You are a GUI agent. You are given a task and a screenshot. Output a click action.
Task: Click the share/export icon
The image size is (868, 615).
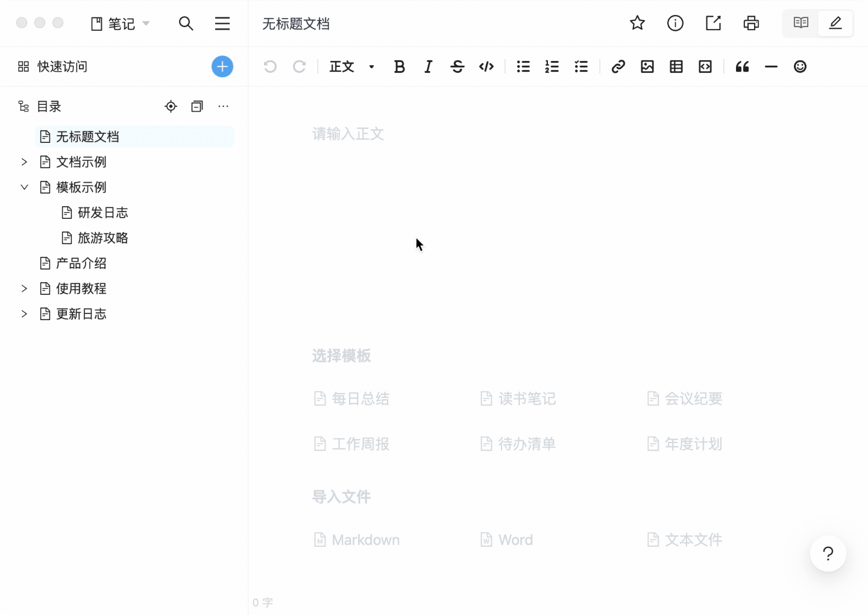pos(713,23)
